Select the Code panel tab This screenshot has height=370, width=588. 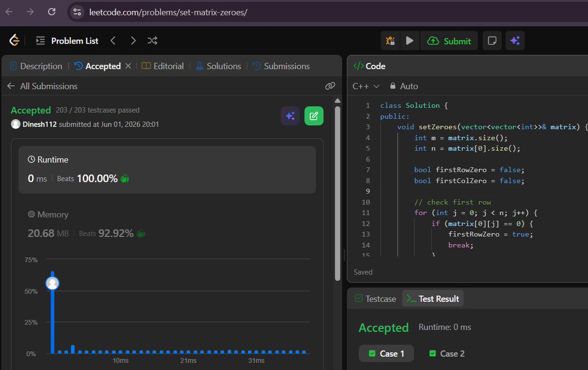(369, 66)
